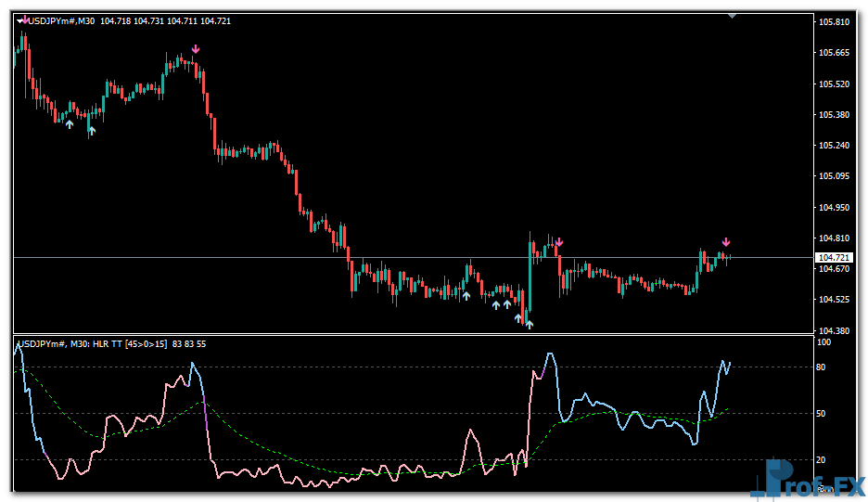Click the pink sell arrow above the 105.665 peak
Viewport: 868px width, 502px height.
pos(195,49)
